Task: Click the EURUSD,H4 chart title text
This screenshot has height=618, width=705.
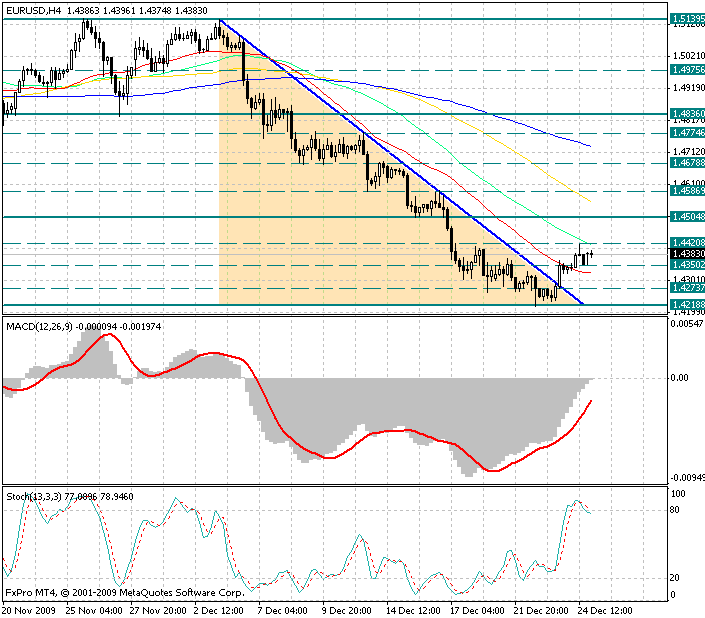Action: coord(34,10)
